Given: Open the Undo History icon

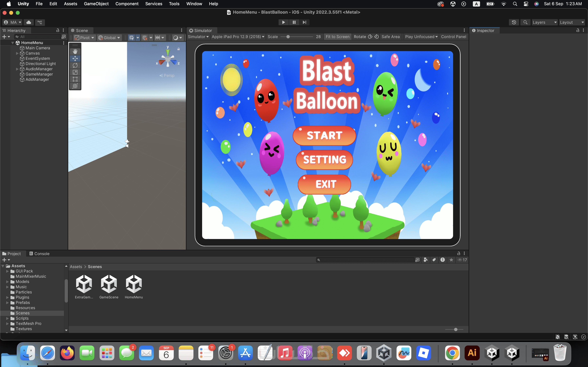Looking at the screenshot, I should [514, 22].
